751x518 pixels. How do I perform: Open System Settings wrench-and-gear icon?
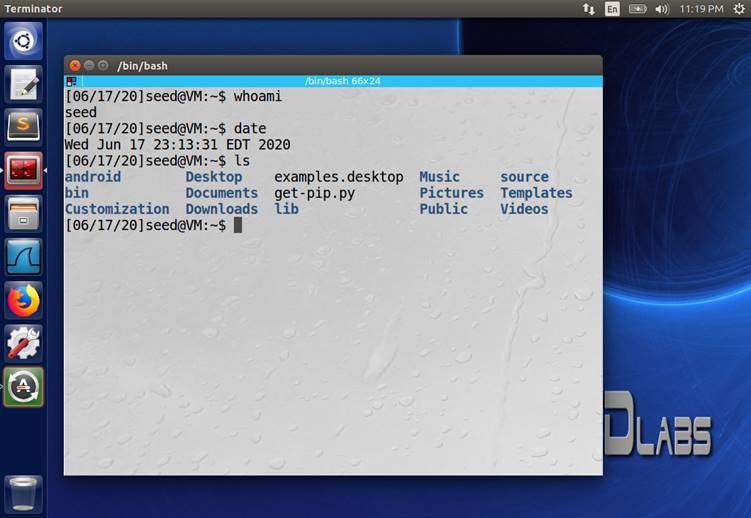[x=23, y=343]
